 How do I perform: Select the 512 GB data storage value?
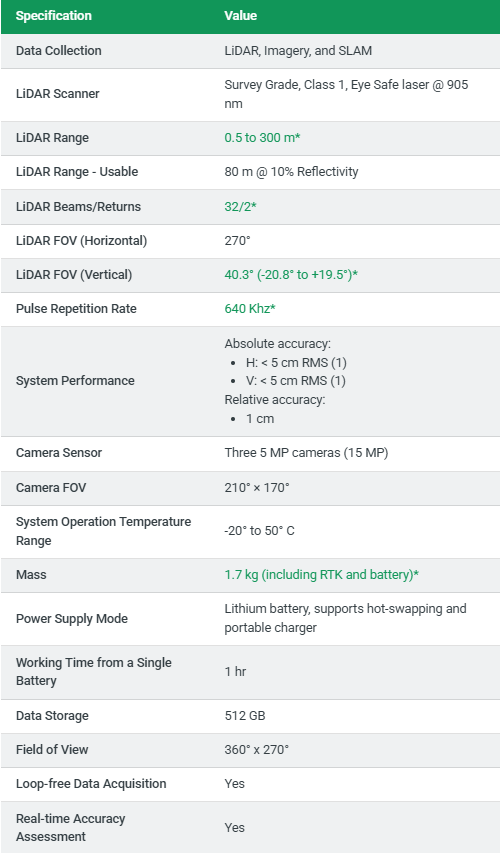click(x=245, y=715)
